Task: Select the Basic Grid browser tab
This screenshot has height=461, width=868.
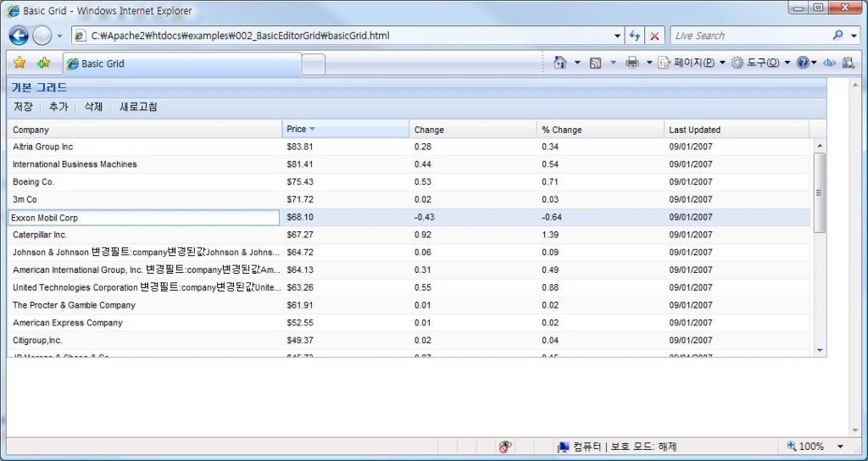Action: (182, 64)
